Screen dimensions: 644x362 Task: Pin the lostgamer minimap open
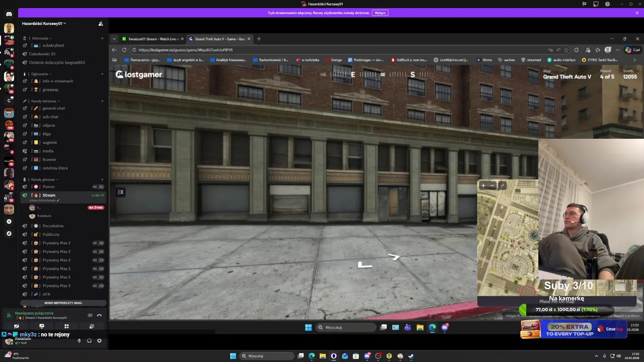point(502,186)
